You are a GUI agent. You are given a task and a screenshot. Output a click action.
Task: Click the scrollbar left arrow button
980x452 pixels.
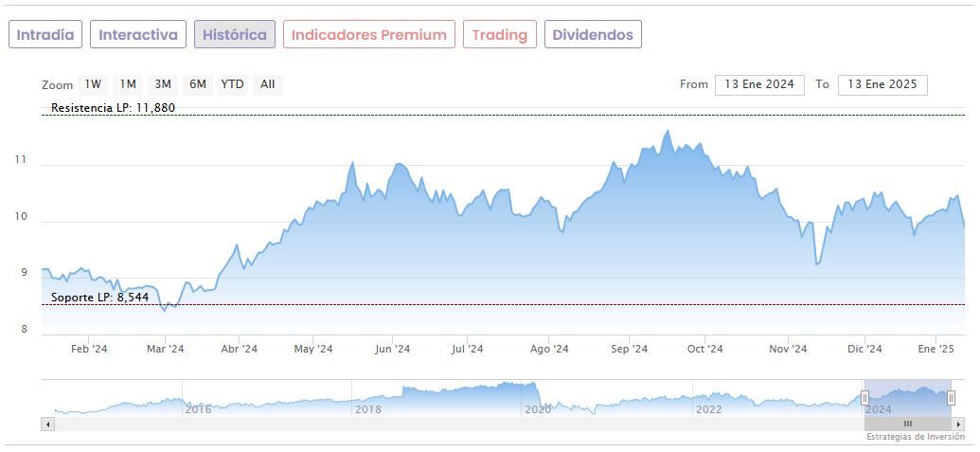click(x=47, y=424)
